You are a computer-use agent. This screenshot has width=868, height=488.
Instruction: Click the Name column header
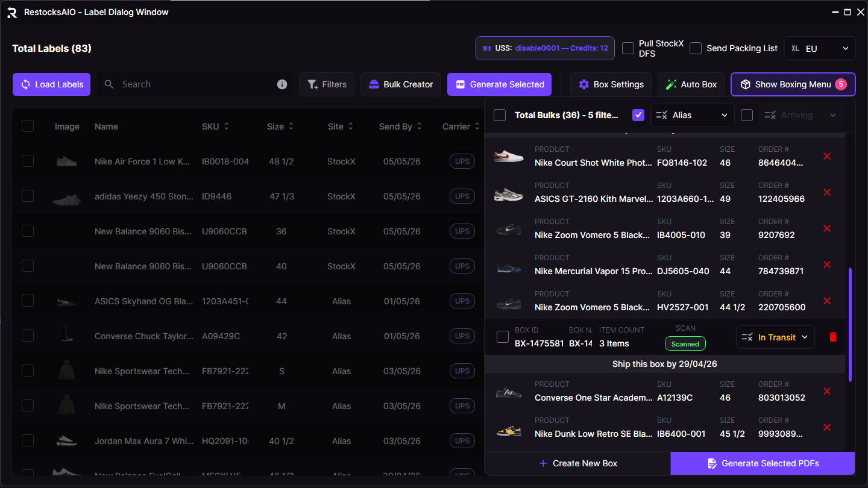pos(106,127)
